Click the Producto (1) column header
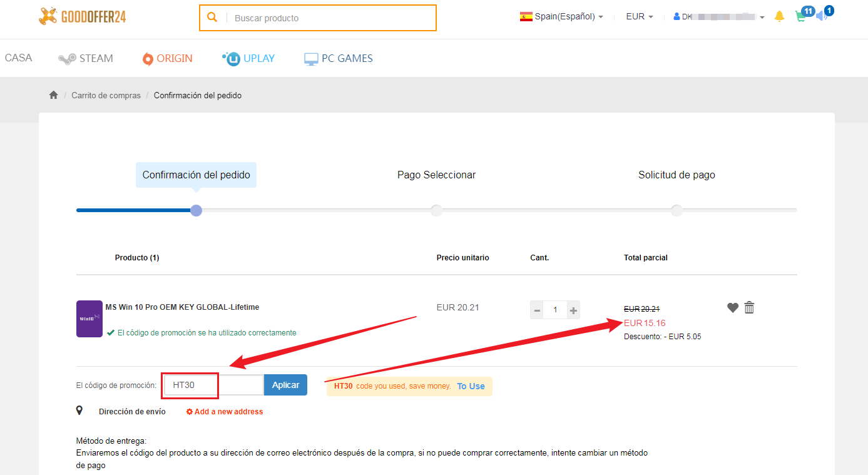The height and width of the screenshot is (475, 868). pyautogui.click(x=137, y=258)
